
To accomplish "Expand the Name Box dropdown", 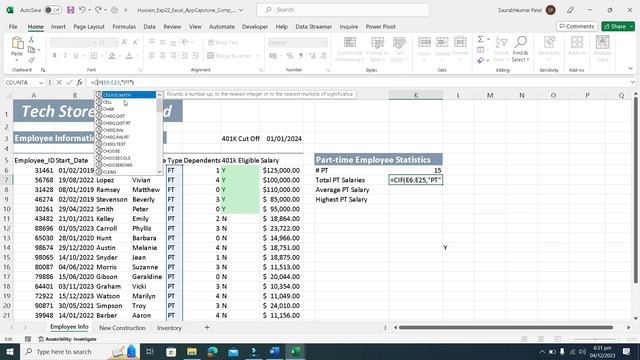I will point(40,82).
